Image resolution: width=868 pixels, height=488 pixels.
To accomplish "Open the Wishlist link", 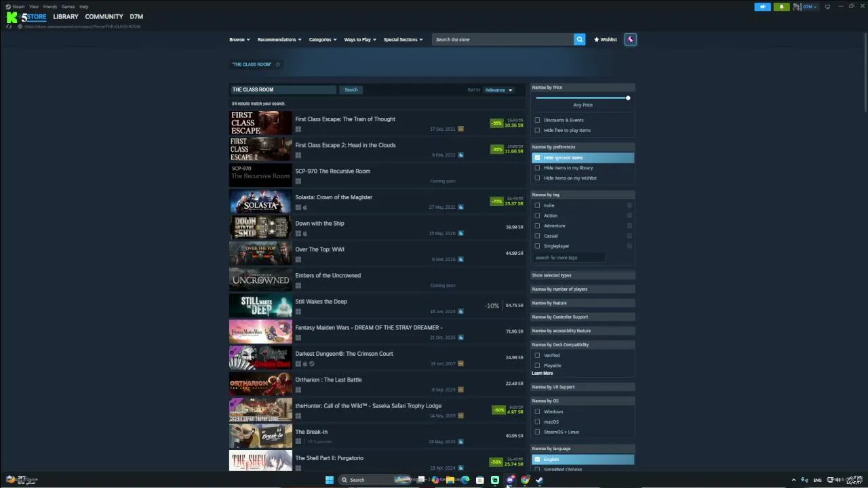I will pos(606,39).
